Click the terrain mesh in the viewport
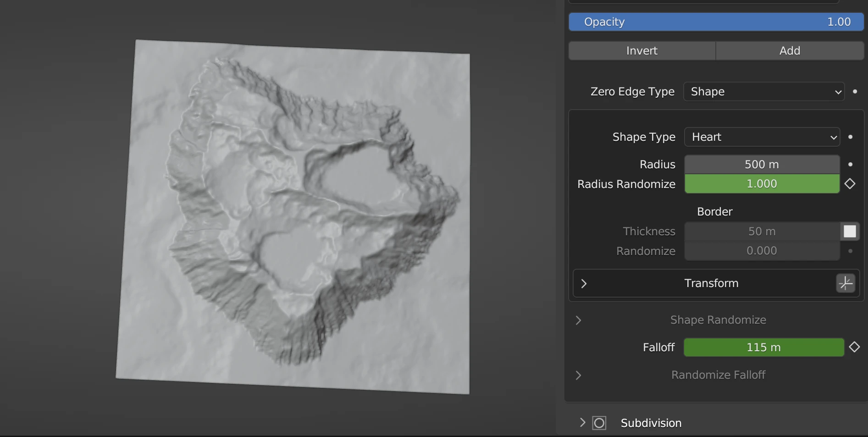 (x=293, y=216)
